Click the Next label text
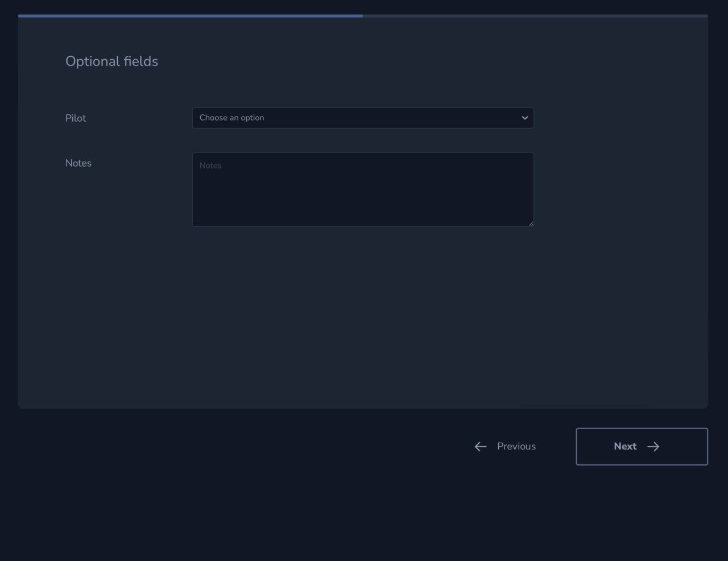This screenshot has height=561, width=728. pos(624,447)
